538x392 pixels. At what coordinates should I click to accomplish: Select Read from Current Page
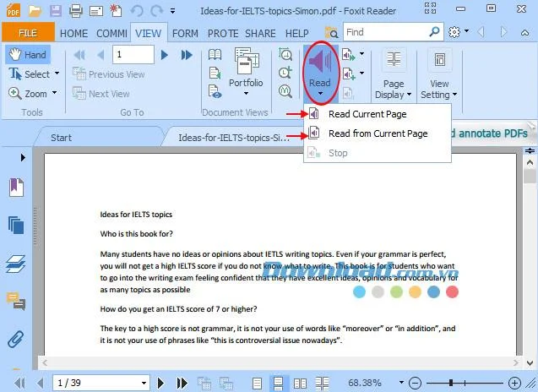[378, 133]
